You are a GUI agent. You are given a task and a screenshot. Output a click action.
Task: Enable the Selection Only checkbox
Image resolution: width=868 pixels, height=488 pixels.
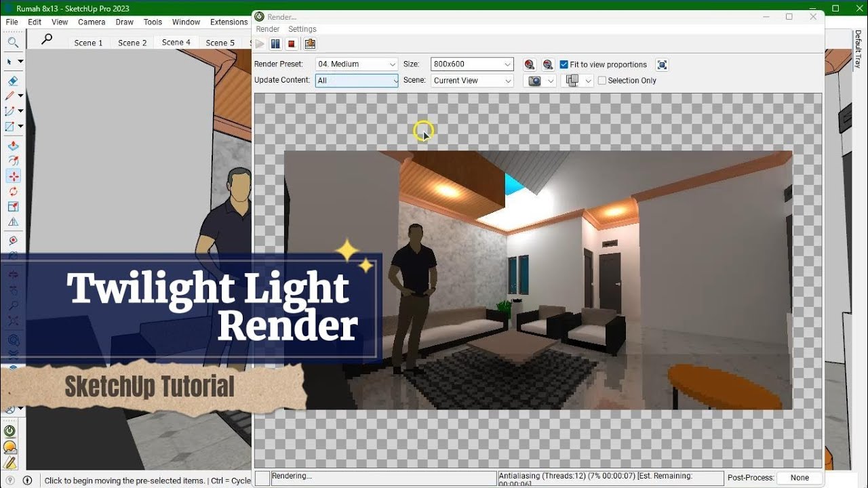click(x=601, y=81)
